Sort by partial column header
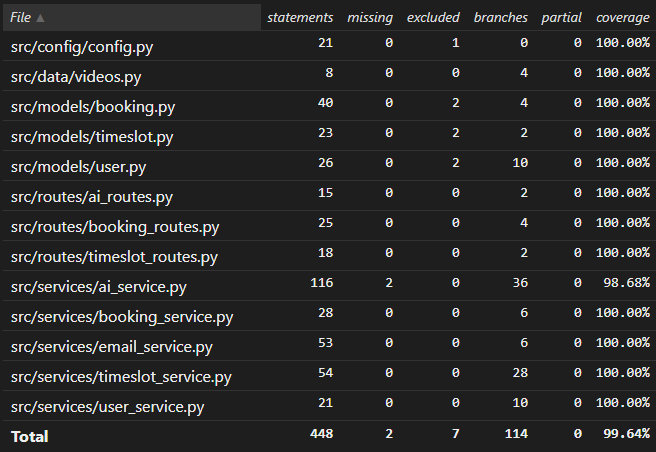Screen dimensions: 656x452 [560, 18]
